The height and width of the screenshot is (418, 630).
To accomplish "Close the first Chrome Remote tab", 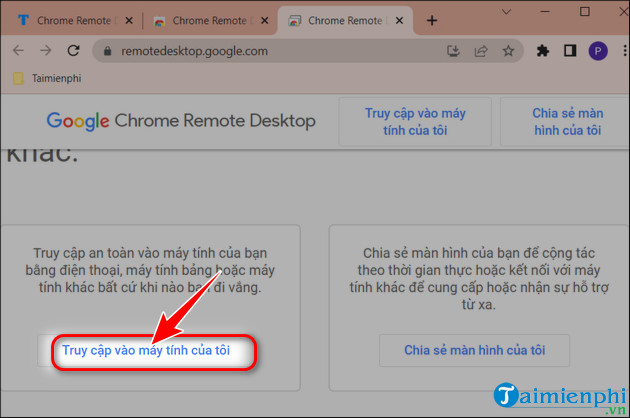I will pyautogui.click(x=129, y=20).
